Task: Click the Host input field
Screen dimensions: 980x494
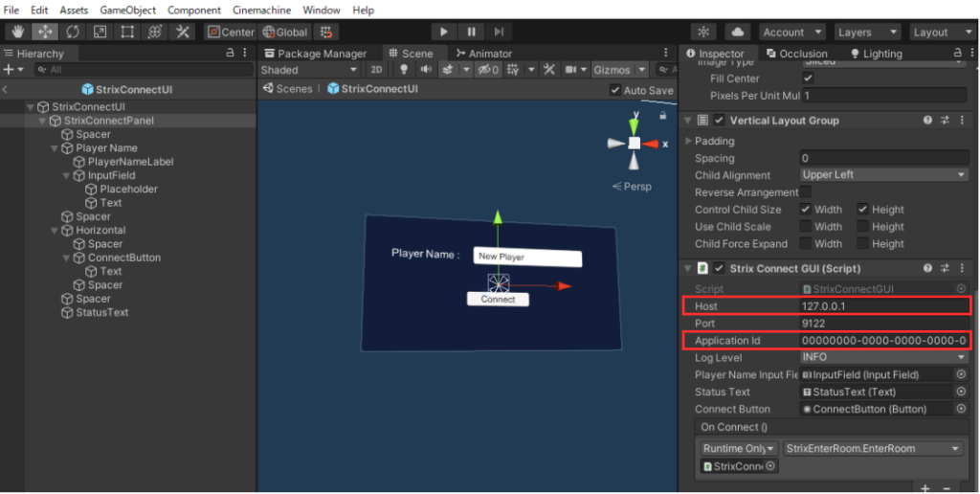Action: click(884, 306)
